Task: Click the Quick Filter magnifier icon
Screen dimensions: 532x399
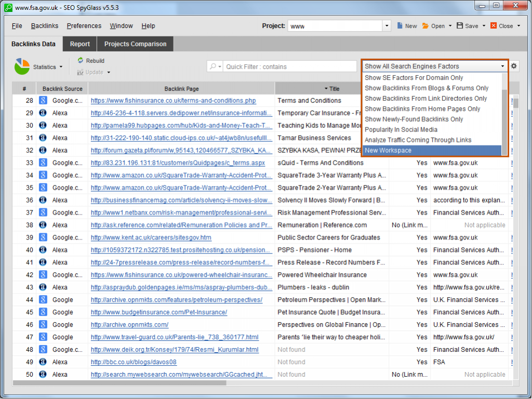Action: pos(212,66)
